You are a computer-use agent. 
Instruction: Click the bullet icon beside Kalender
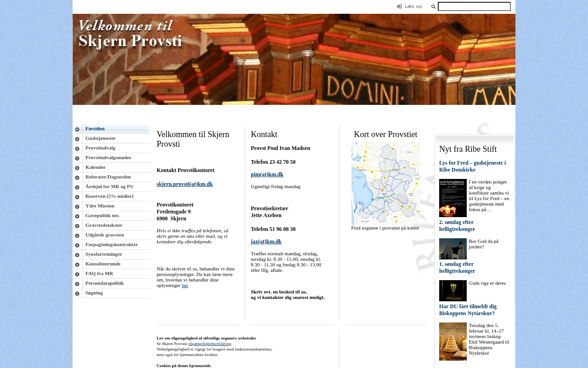[x=77, y=168]
